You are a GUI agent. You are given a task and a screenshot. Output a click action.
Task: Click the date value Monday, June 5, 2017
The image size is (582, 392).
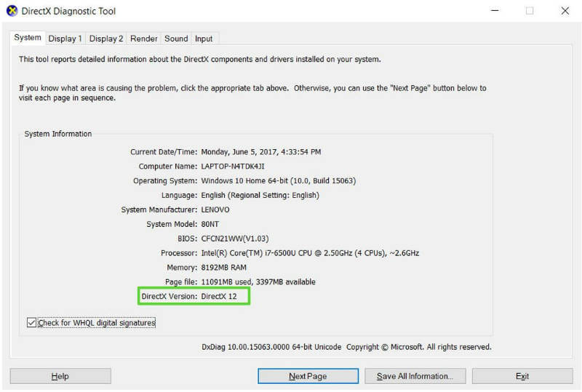click(261, 152)
